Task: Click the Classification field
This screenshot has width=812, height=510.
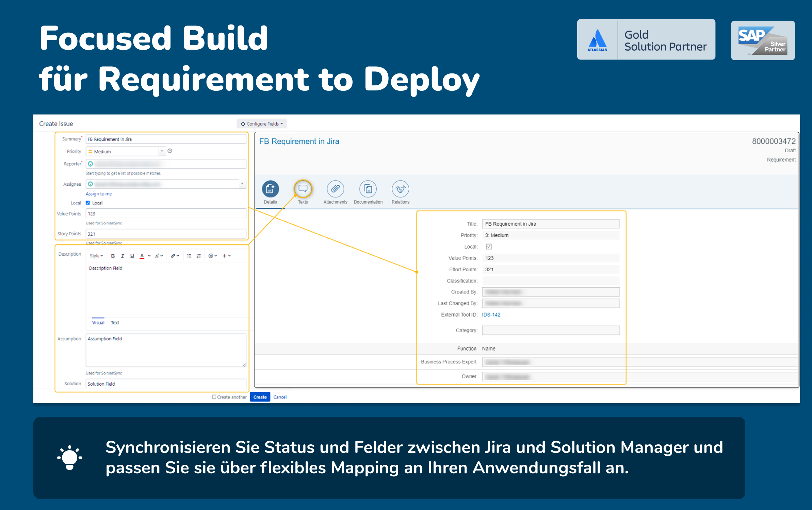Action: coord(551,280)
